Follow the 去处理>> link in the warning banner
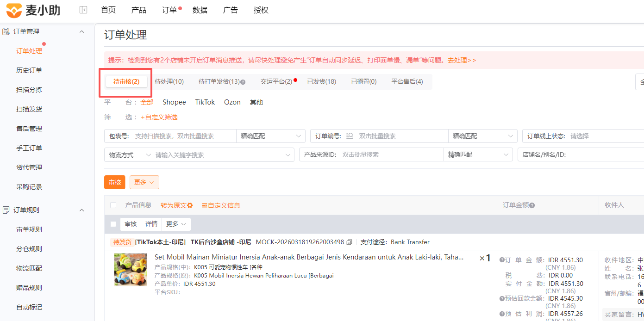Image resolution: width=644 pixels, height=321 pixels. point(462,60)
